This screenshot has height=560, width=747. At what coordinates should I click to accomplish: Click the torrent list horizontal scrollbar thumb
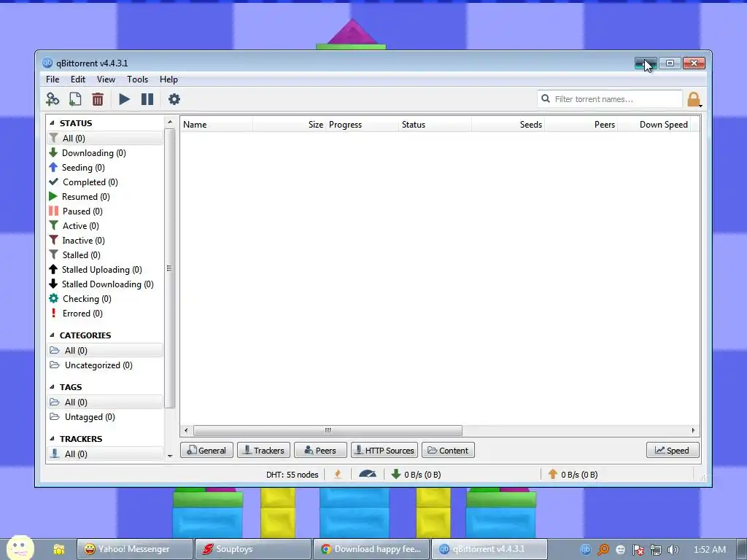(x=328, y=430)
